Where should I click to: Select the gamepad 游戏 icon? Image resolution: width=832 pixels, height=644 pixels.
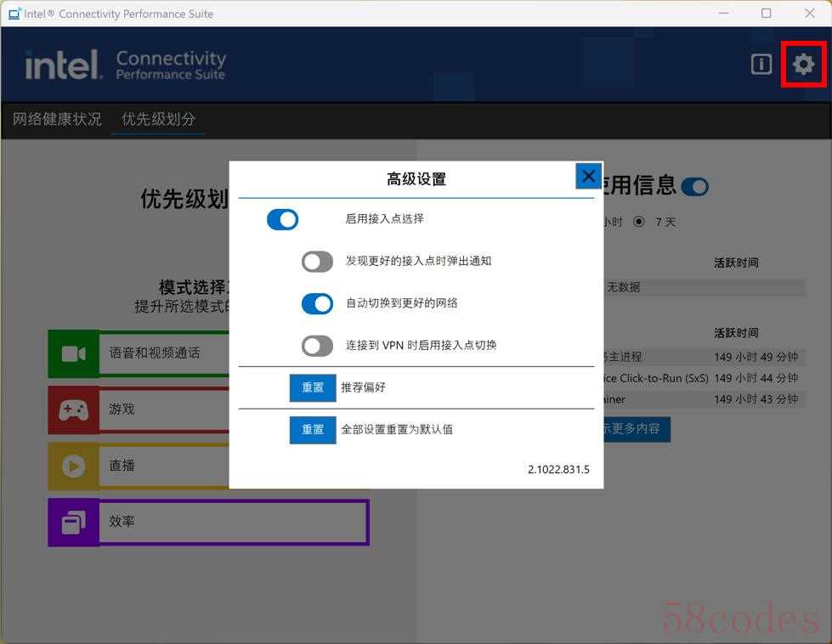click(x=73, y=410)
